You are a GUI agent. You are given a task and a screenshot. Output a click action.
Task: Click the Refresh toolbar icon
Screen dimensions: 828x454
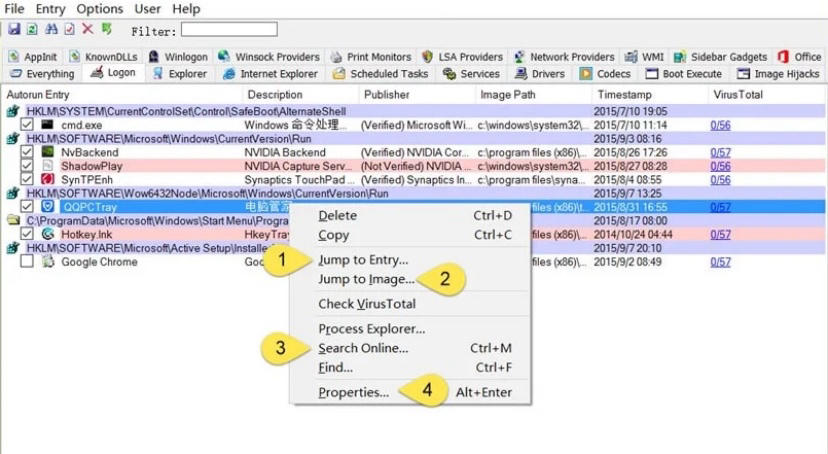click(31, 30)
